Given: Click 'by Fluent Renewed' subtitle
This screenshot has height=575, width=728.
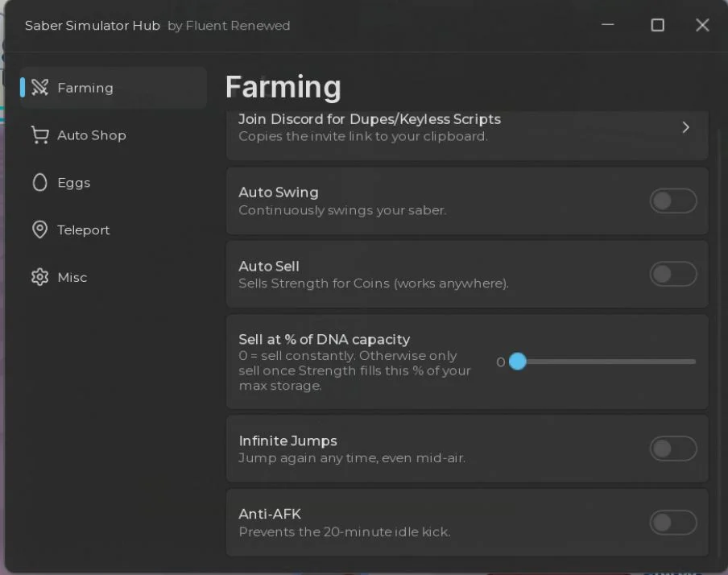Looking at the screenshot, I should (229, 26).
